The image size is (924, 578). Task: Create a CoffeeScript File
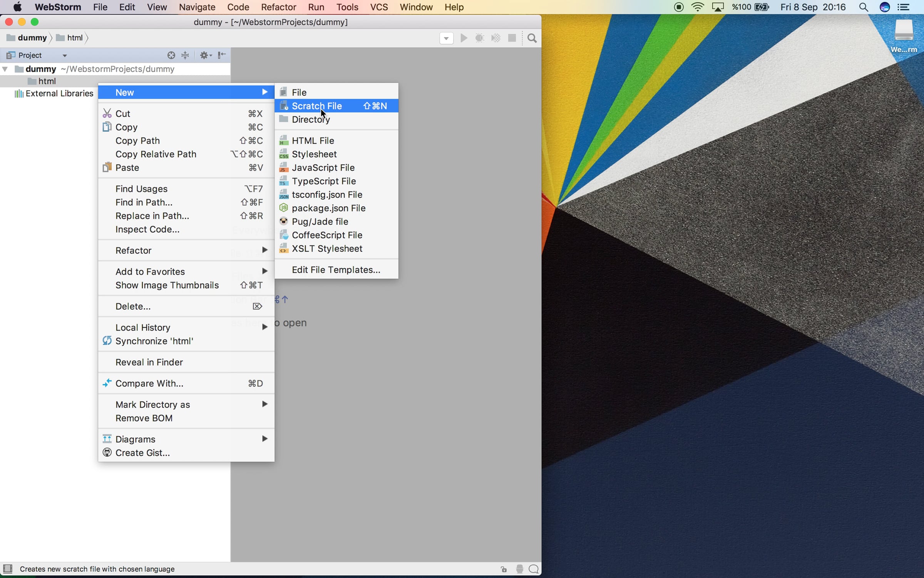[336, 235]
